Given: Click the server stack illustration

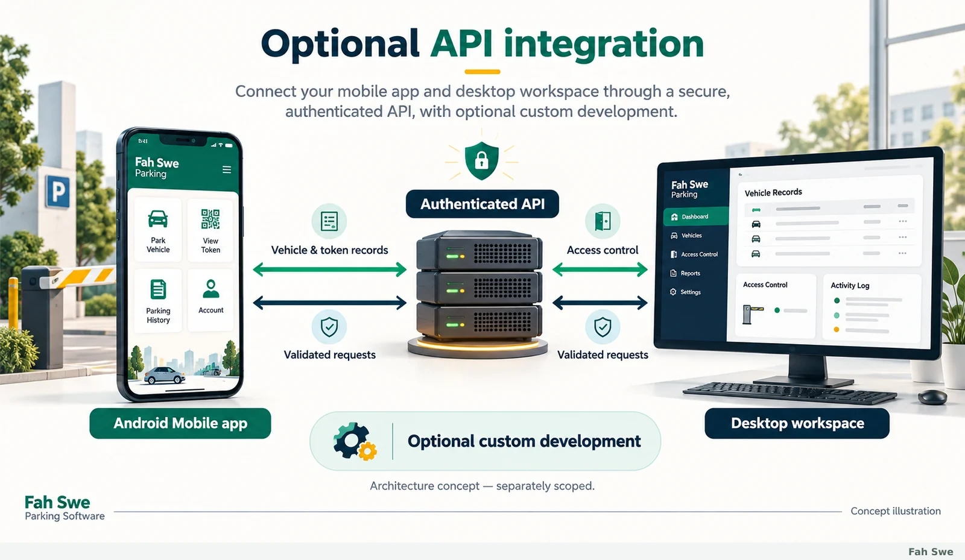Looking at the screenshot, I should (479, 288).
